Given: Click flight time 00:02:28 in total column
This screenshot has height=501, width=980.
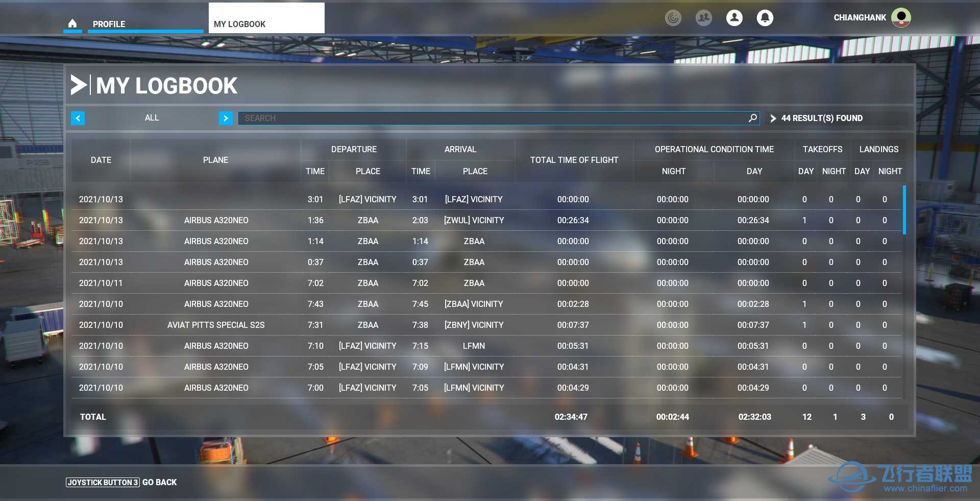Looking at the screenshot, I should pyautogui.click(x=573, y=304).
